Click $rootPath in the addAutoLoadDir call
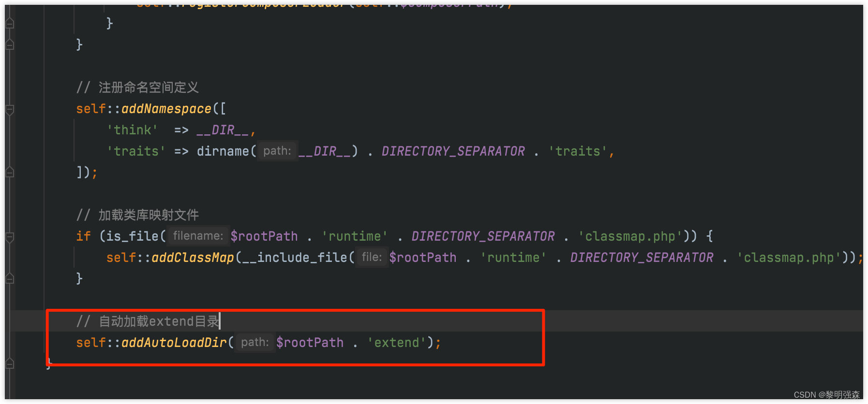868x404 pixels. pos(310,343)
